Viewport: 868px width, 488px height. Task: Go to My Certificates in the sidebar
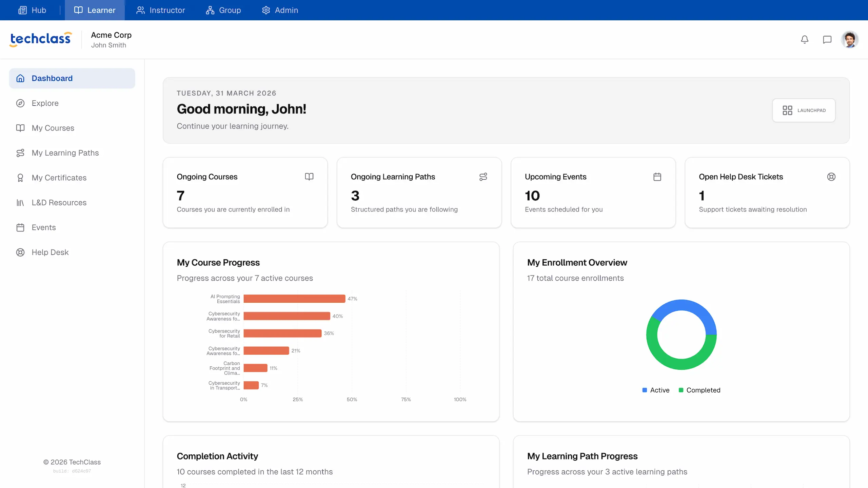coord(59,178)
